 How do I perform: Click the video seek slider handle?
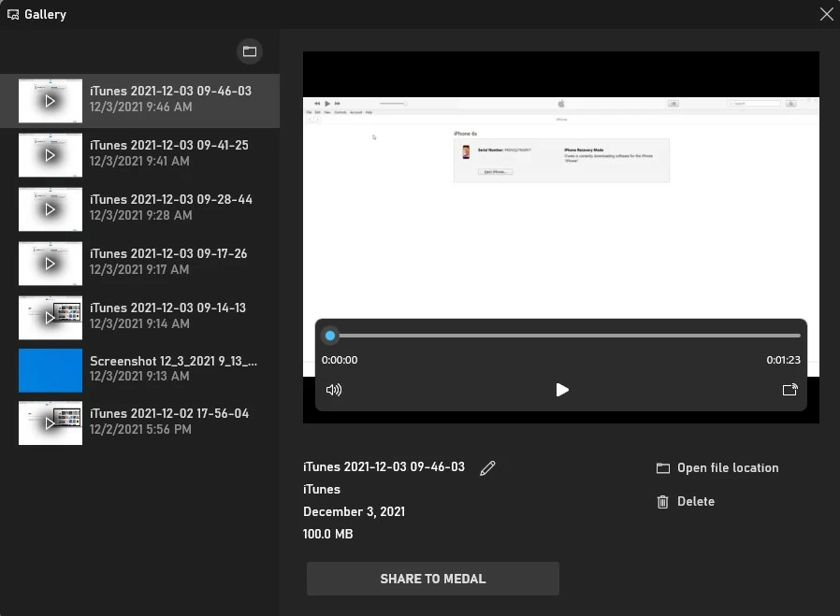point(330,336)
